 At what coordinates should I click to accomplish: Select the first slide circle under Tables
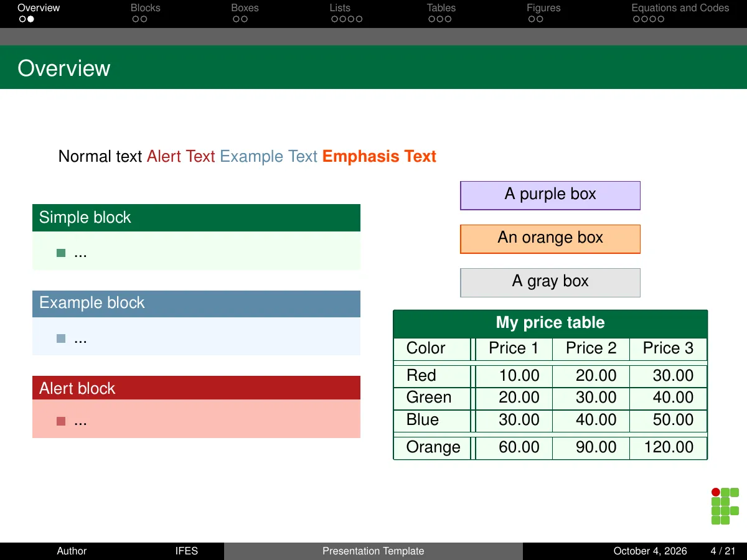[431, 19]
